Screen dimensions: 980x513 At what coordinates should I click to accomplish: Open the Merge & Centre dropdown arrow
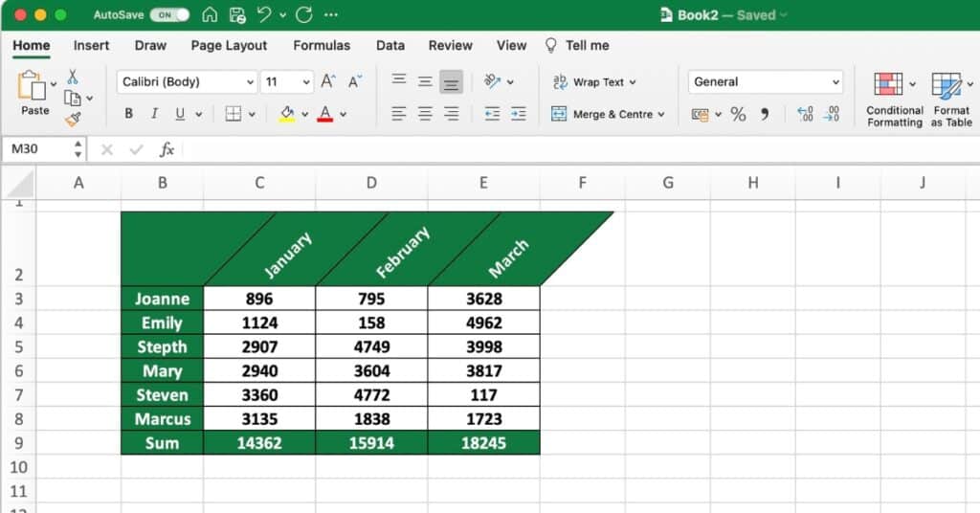coord(661,114)
